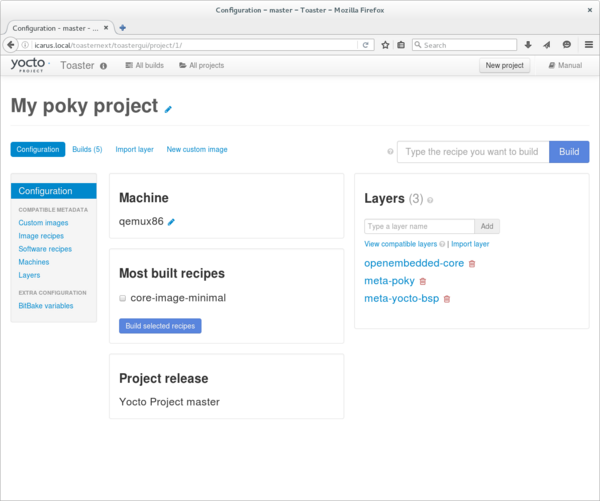Select the Configuration pill tab
The image size is (600, 501).
38,149
